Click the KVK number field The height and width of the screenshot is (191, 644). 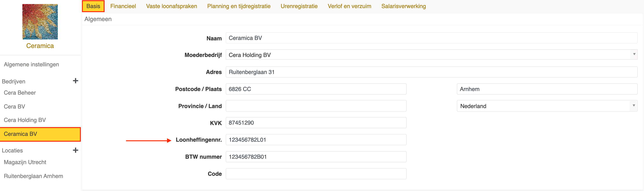316,123
